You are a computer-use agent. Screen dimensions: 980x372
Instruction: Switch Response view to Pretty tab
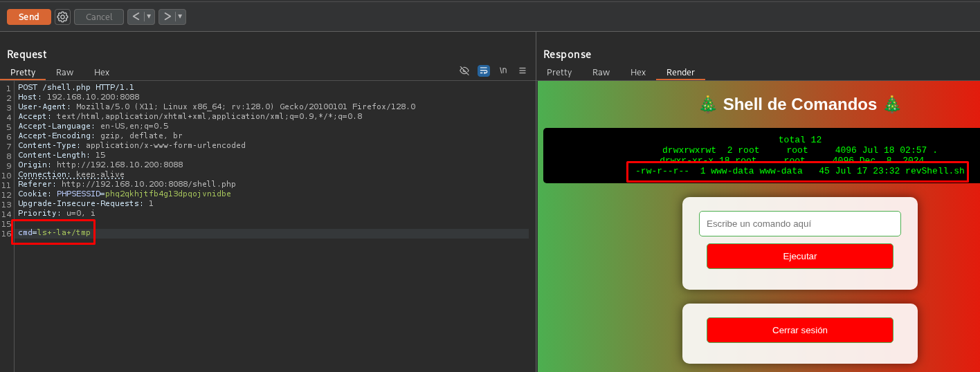tap(559, 72)
